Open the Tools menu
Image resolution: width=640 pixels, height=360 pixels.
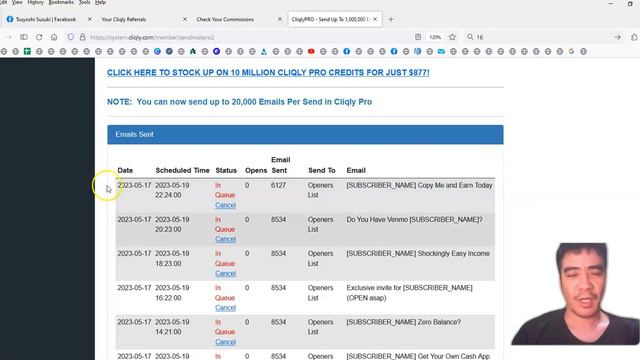(84, 2)
